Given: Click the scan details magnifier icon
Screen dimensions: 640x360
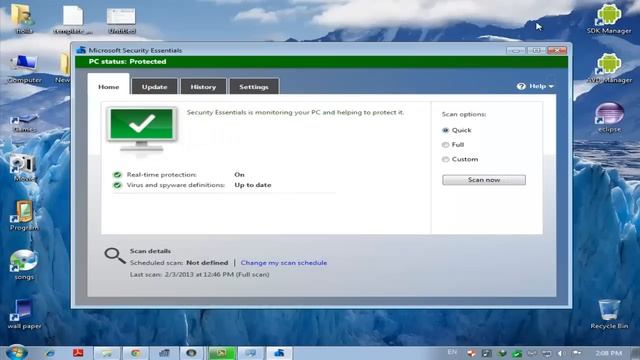Looking at the screenshot, I should coord(115,256).
